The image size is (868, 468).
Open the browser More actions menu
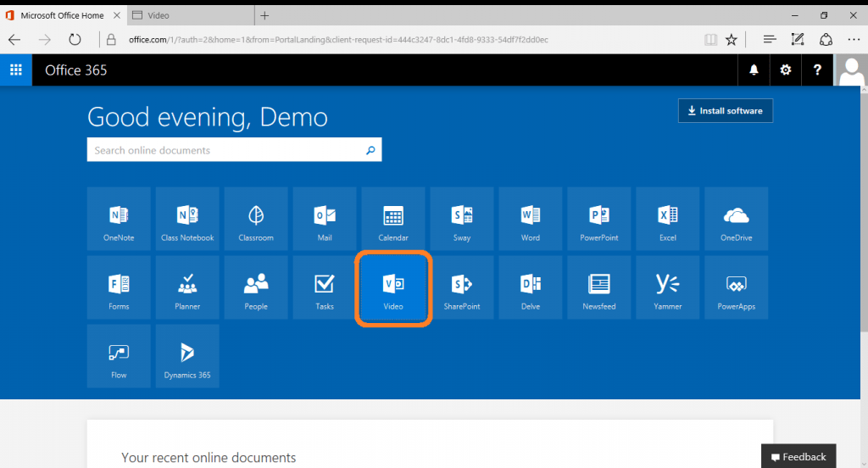coord(854,39)
